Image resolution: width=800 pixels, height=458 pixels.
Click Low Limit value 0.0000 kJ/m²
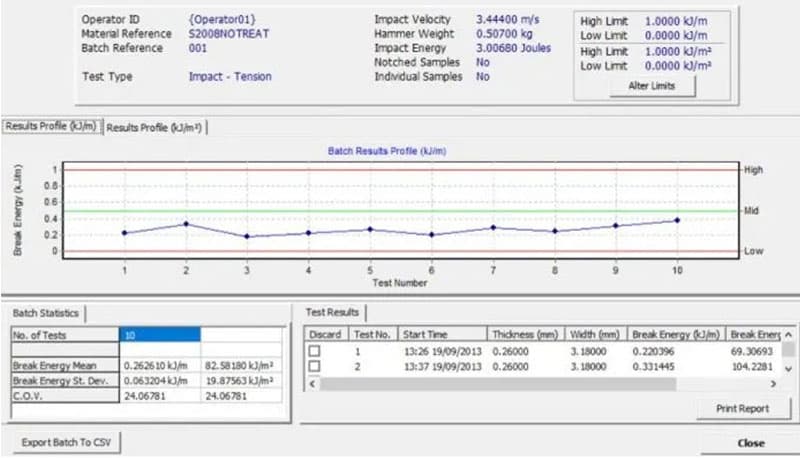pos(678,66)
